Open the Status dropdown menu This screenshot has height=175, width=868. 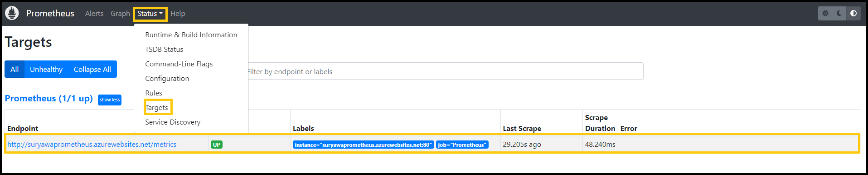point(150,14)
